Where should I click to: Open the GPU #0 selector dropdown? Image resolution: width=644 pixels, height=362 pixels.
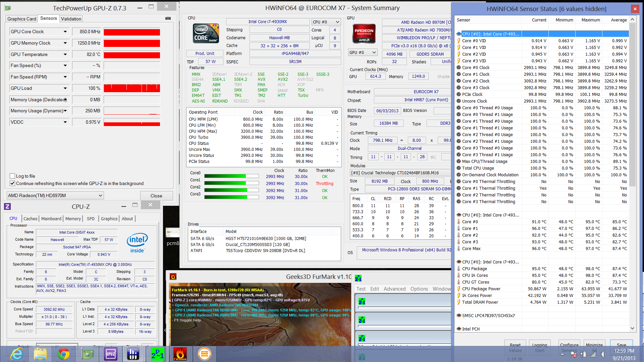pos(363,53)
